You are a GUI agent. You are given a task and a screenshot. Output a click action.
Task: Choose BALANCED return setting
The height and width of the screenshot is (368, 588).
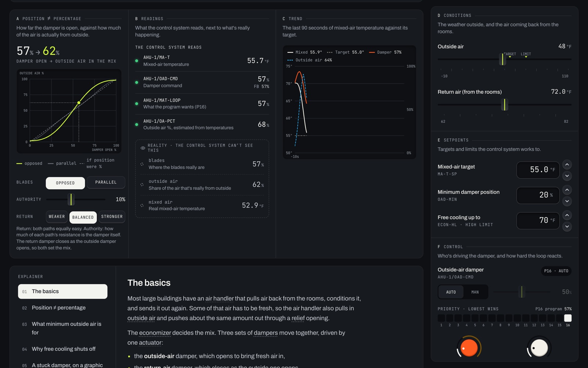pyautogui.click(x=83, y=217)
